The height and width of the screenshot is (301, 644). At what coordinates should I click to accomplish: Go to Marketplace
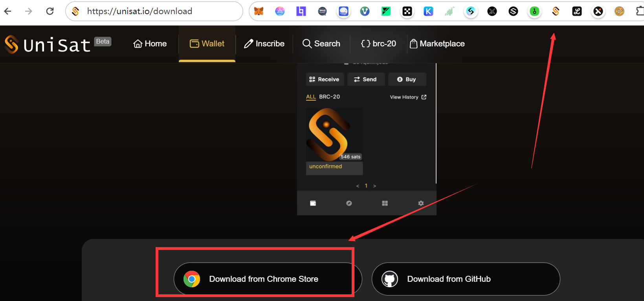(x=437, y=44)
